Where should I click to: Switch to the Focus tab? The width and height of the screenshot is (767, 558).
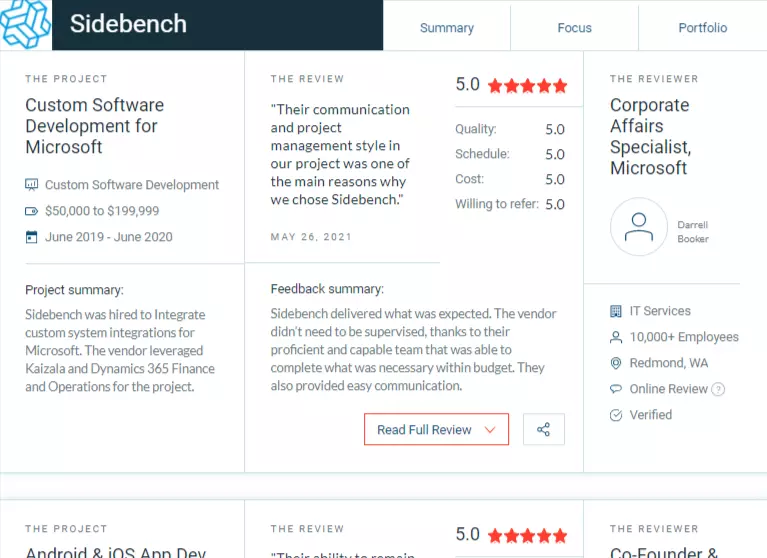pos(574,28)
